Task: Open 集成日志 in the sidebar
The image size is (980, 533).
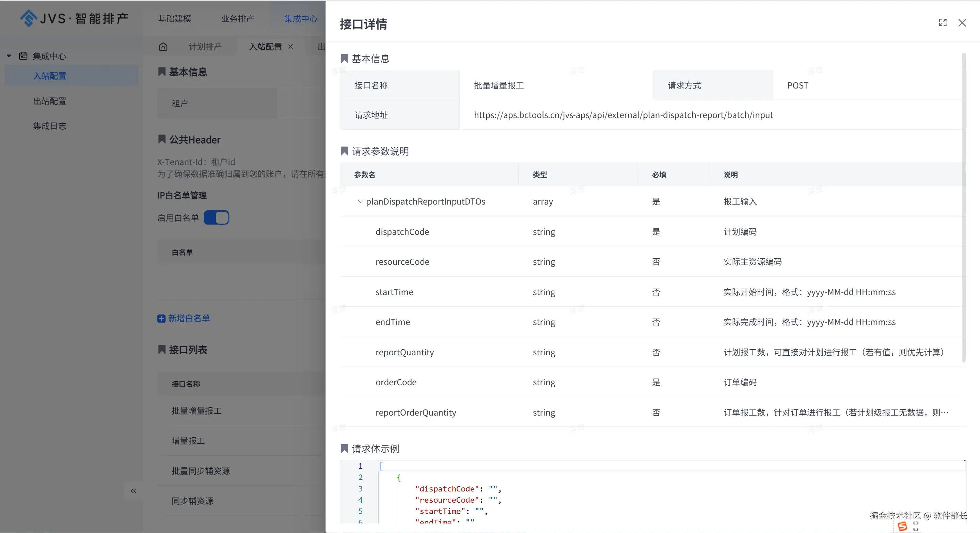Action: point(49,126)
